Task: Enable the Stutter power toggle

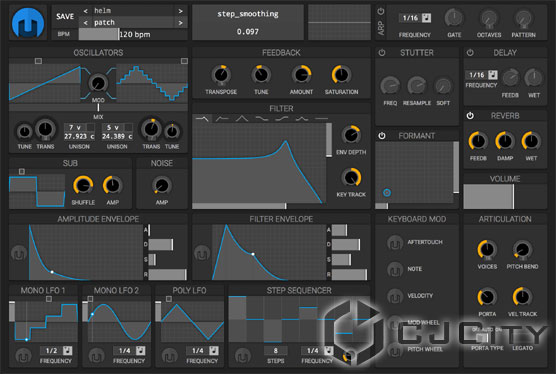Action: [x=382, y=53]
